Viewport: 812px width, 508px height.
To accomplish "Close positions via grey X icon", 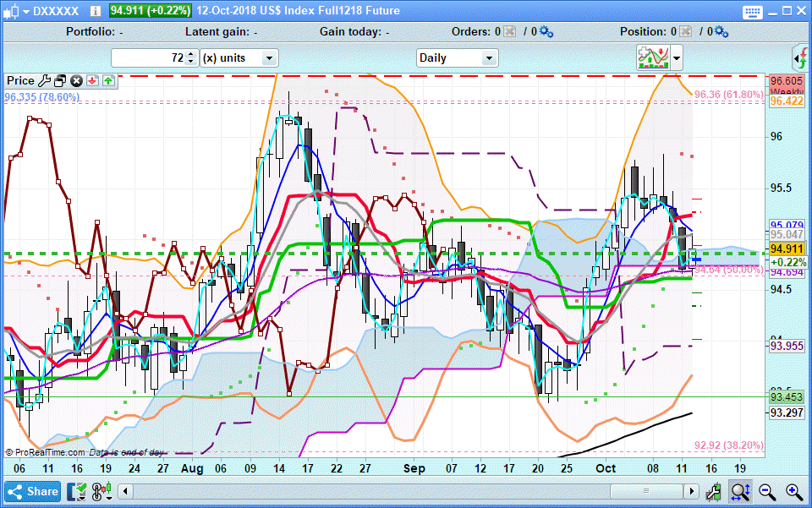I will click(x=685, y=32).
